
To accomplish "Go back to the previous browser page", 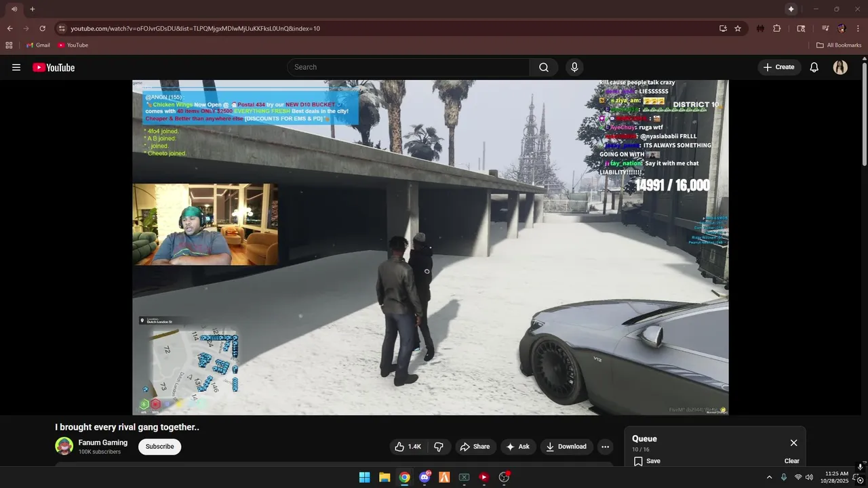I will pos(9,28).
